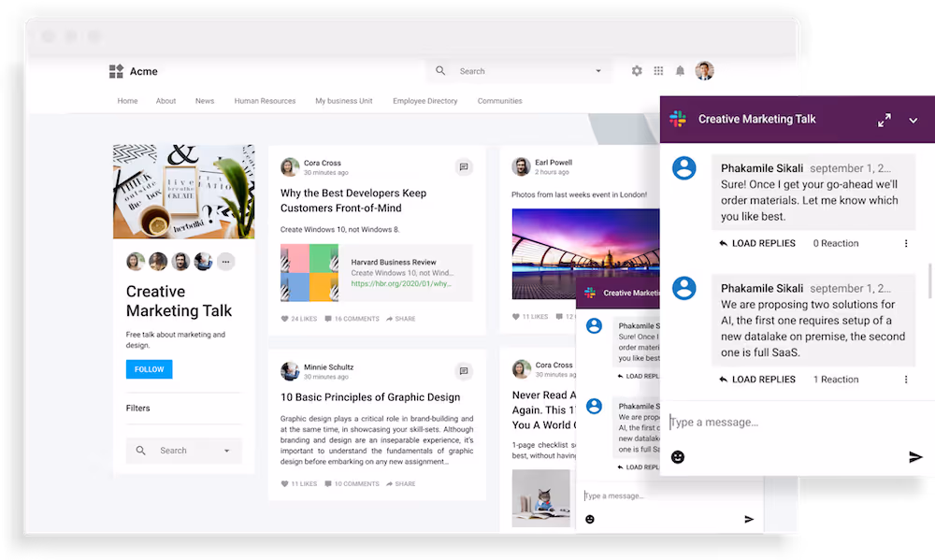Open 16 COMMENTS on developers post
Screen dimensions: 935x560
(x=352, y=319)
